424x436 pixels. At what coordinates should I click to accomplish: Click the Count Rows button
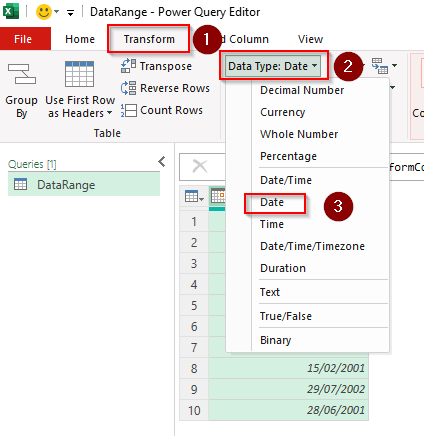point(162,110)
